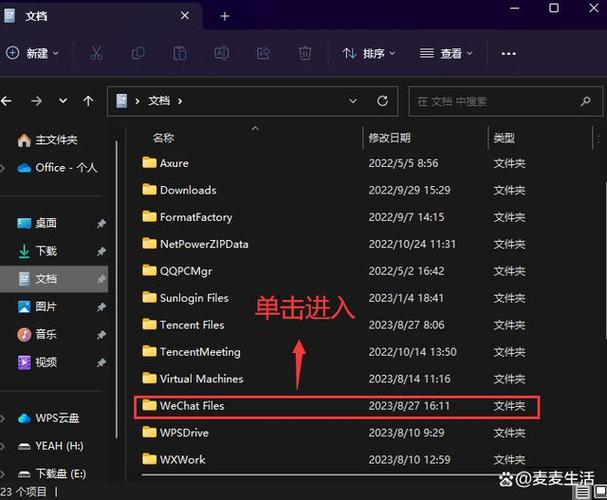Select the 文档 window tab

click(101, 15)
